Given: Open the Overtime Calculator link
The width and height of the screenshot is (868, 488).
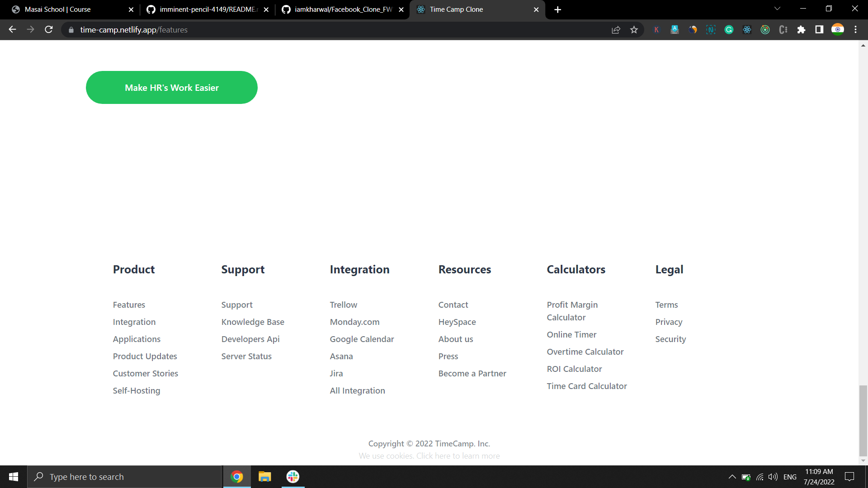Looking at the screenshot, I should (585, 352).
